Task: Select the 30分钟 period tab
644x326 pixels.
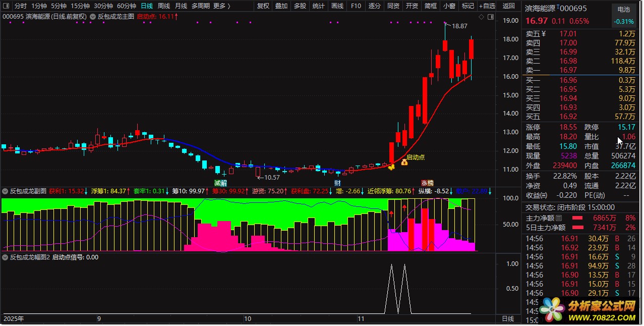Action: [103, 6]
